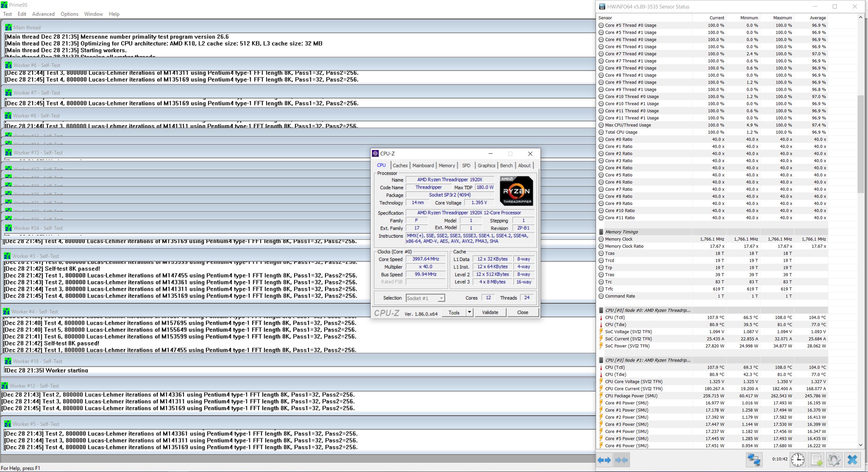868x472 pixels.
Task: Collapse the Memory Timings sensor group
Action: point(601,232)
